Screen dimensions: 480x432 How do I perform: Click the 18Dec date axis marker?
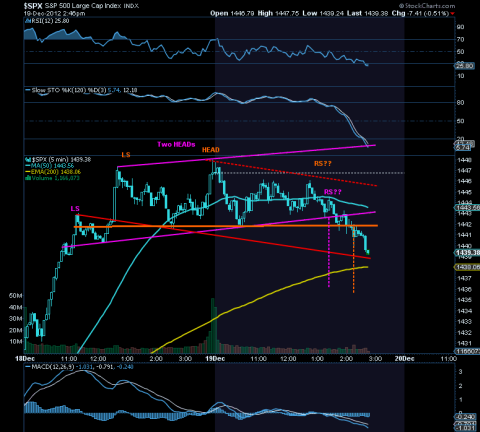pos(25,359)
